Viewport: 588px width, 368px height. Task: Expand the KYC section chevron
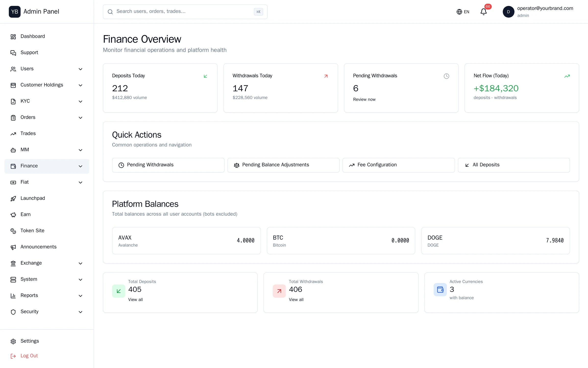[80, 101]
